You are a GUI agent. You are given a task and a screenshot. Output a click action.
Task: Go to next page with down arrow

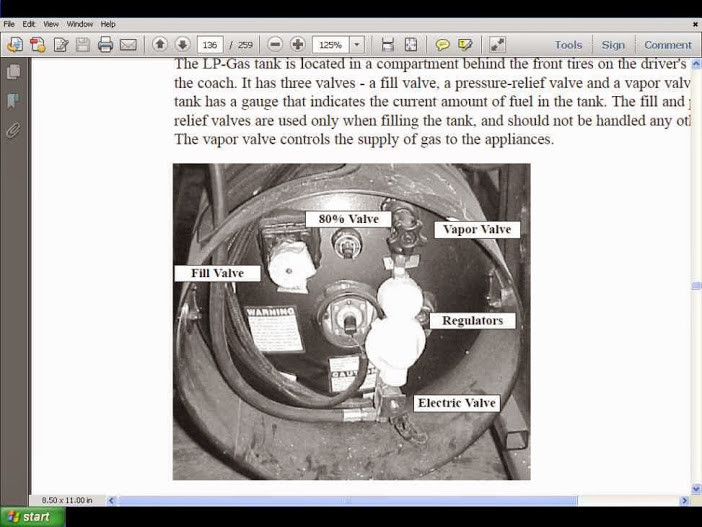182,44
